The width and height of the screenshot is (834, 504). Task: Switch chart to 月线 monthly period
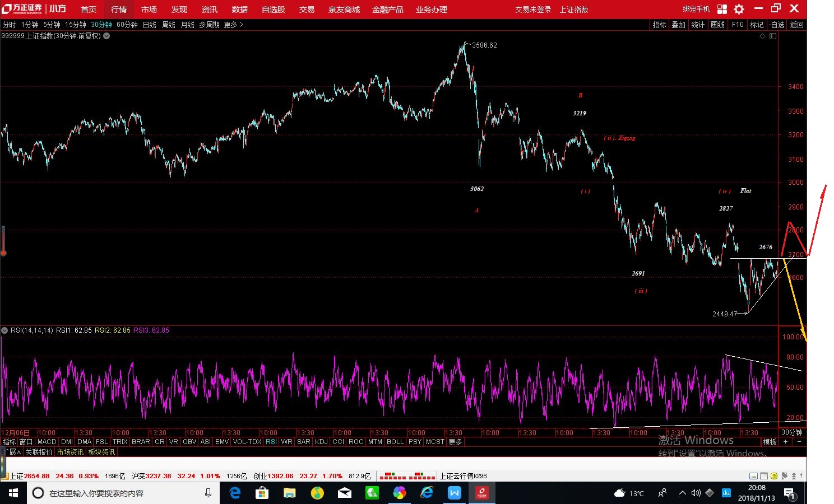click(188, 25)
